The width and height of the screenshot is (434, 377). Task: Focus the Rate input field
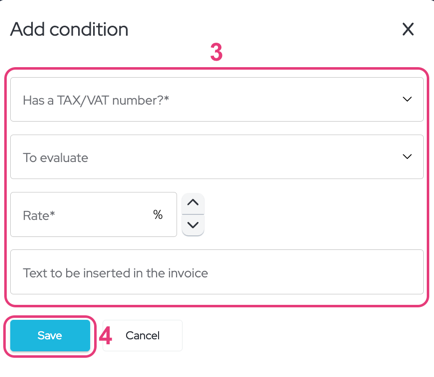(94, 215)
